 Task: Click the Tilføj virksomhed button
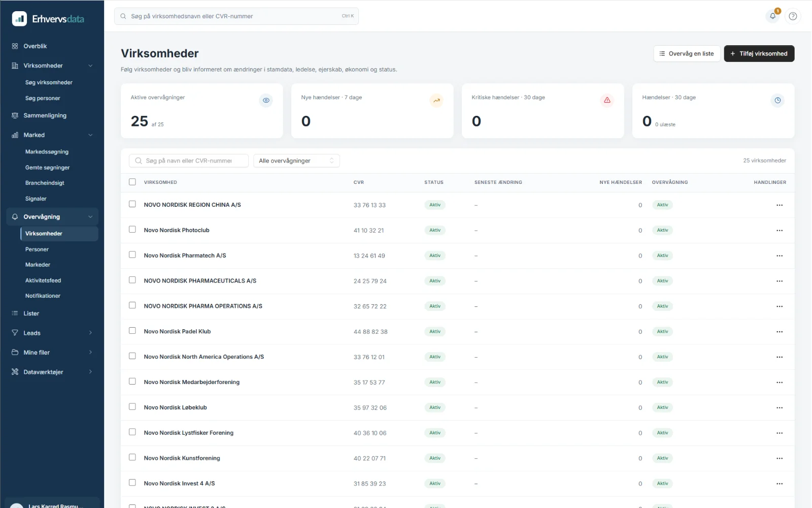tap(759, 54)
